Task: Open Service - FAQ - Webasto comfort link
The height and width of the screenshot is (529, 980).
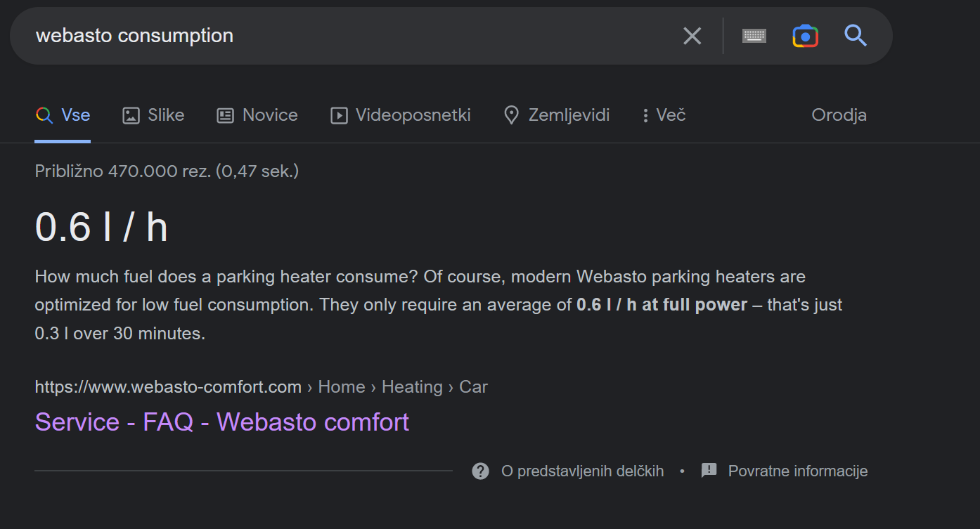Action: pyautogui.click(x=222, y=422)
